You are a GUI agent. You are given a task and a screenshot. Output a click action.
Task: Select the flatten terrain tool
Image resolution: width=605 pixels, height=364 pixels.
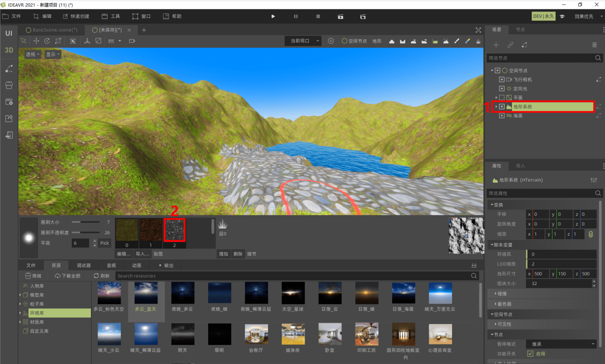435,41
